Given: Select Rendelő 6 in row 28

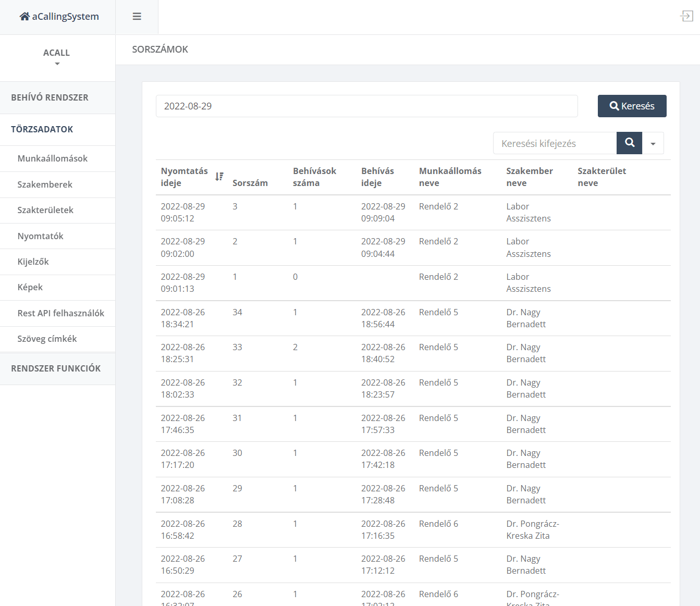Looking at the screenshot, I should click(438, 524).
